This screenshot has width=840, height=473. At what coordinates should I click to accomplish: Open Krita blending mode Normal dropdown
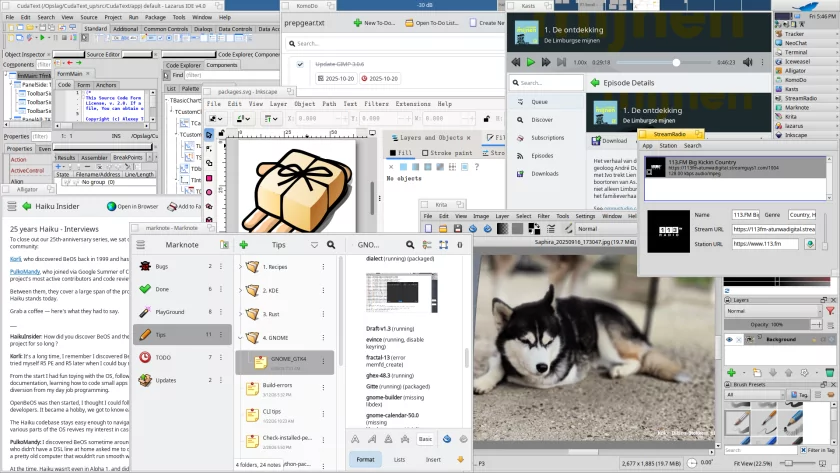pyautogui.click(x=606, y=229)
